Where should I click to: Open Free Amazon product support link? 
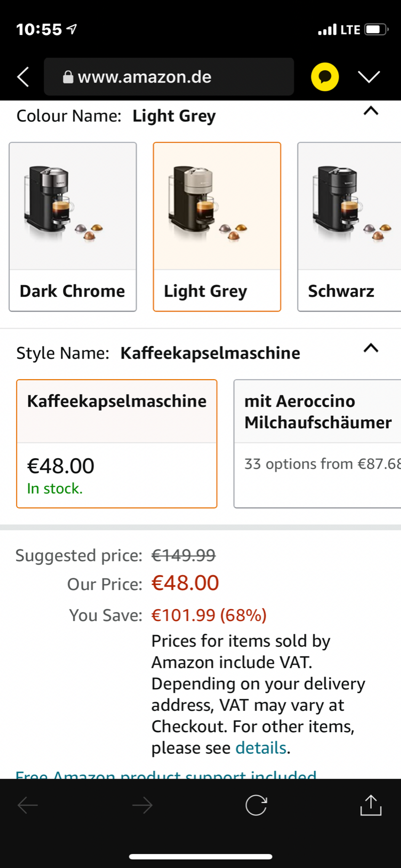coord(166,773)
